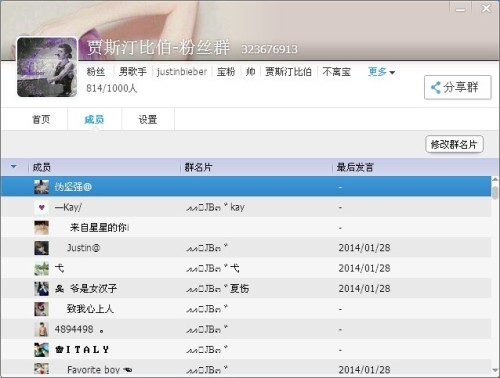
Task: Expand the member list sort arrow
Action: (14, 166)
